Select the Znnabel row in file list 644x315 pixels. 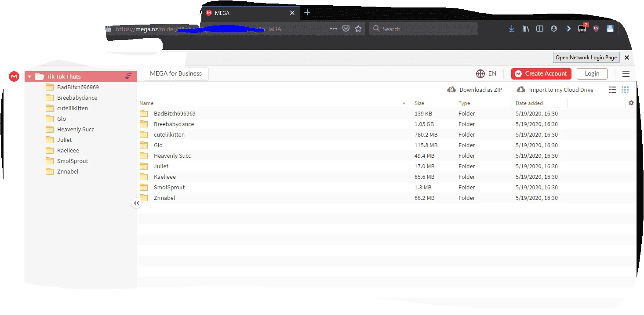[386, 198]
